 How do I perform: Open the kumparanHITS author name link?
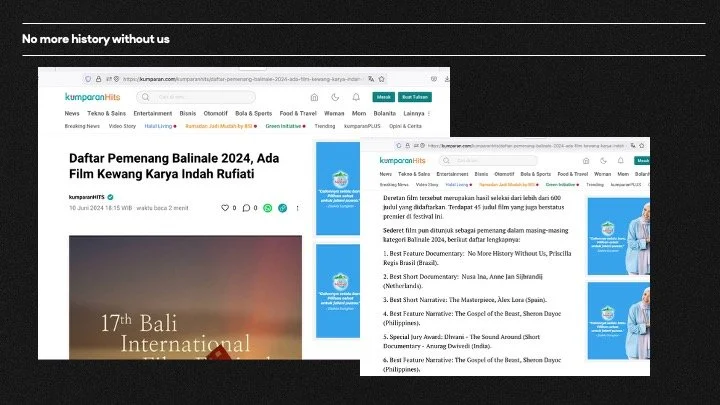pos(87,197)
